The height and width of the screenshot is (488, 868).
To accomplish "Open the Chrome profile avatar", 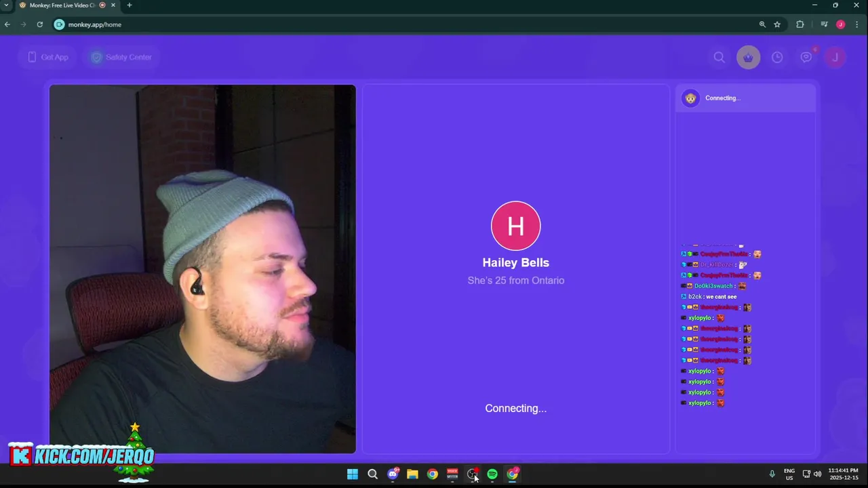I will coord(841,24).
